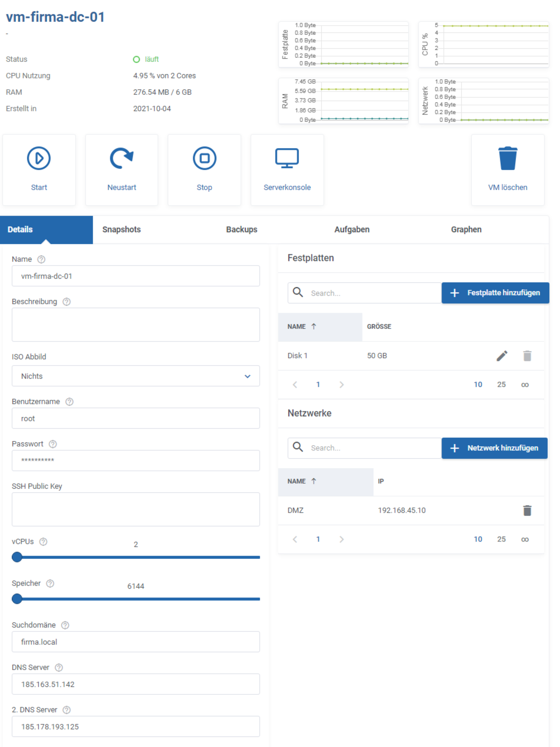Switch to the Snapshots tab
Image resolution: width=560 pixels, height=747 pixels.
122,229
